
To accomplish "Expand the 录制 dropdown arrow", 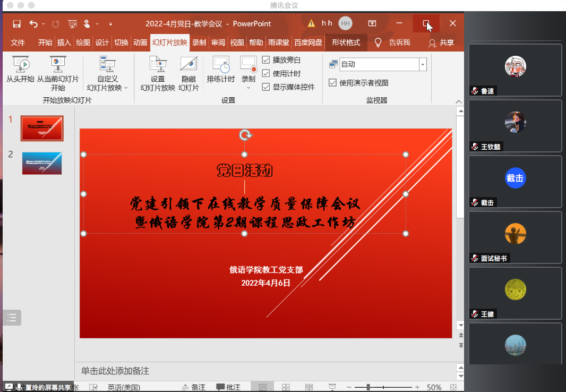I will point(248,88).
